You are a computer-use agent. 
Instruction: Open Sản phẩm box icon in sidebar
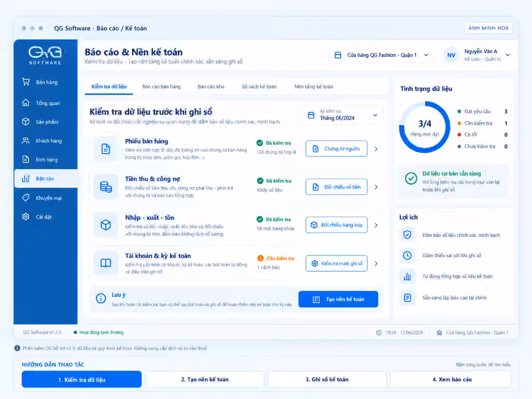click(x=26, y=122)
